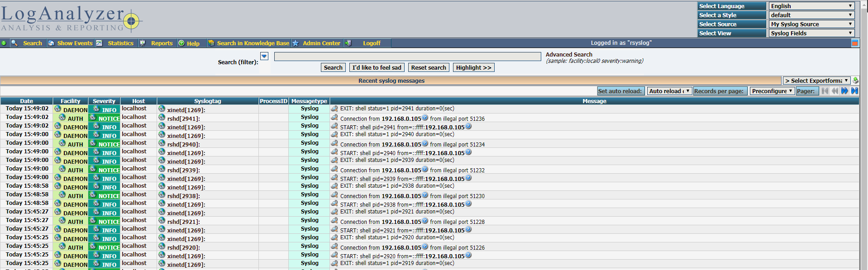Open the Auto reload dropdown
The image size is (868, 270).
pos(669,91)
